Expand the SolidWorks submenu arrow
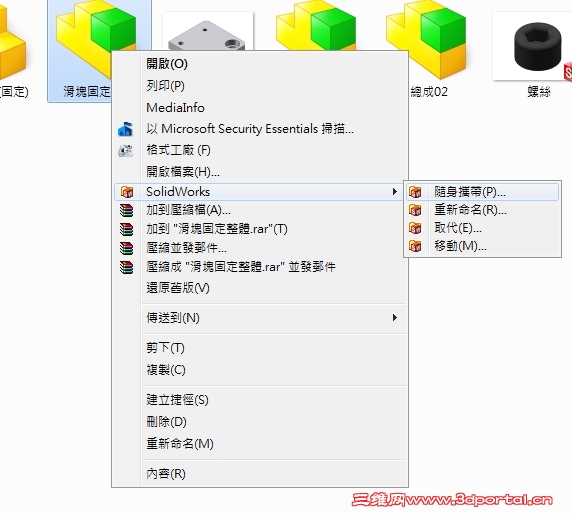 tap(394, 192)
